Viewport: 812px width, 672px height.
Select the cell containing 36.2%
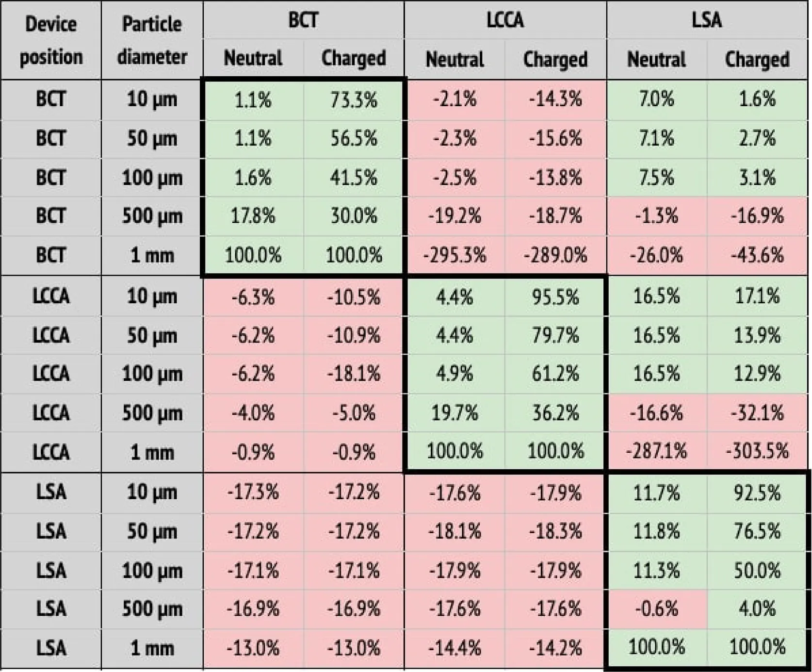click(x=555, y=413)
